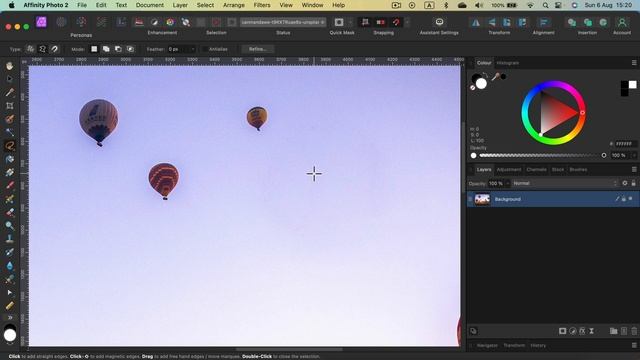
Task: Apply Auto White Balance enhancement
Action: click(x=186, y=22)
